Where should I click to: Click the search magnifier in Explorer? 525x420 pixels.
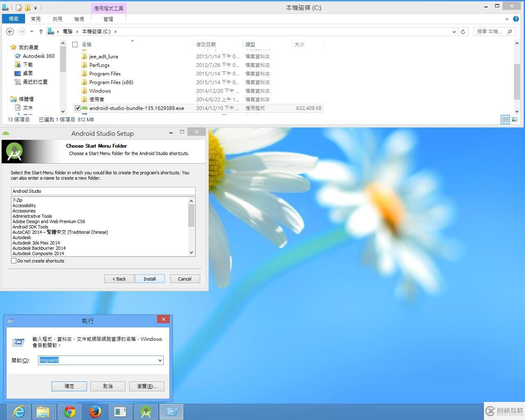click(x=510, y=32)
